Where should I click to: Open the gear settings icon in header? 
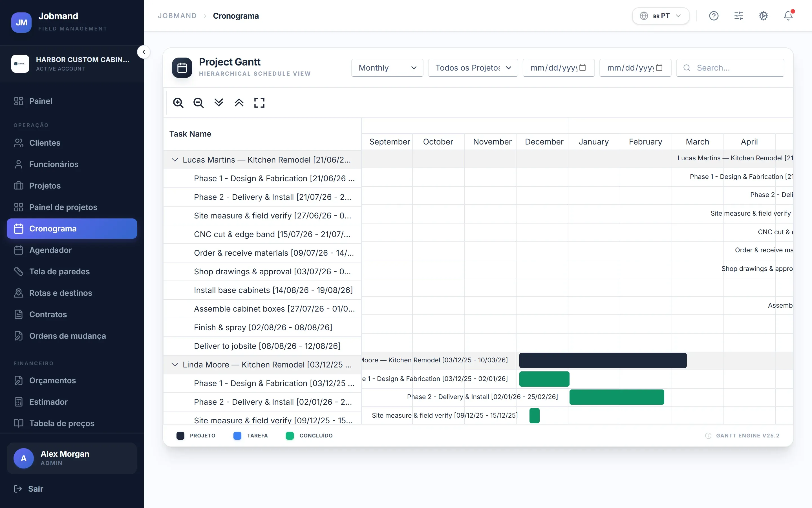(x=763, y=16)
